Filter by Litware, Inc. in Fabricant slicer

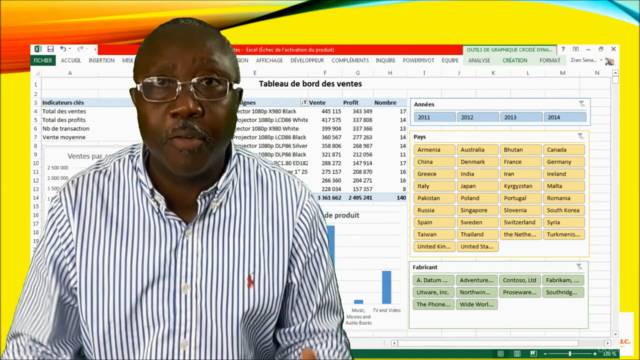pos(433,292)
